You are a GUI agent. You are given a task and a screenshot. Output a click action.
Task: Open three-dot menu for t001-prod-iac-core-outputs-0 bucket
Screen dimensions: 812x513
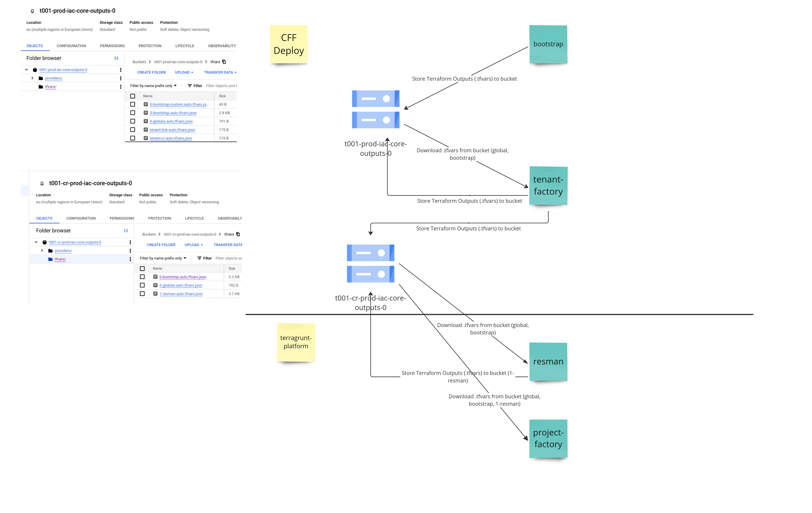120,70
